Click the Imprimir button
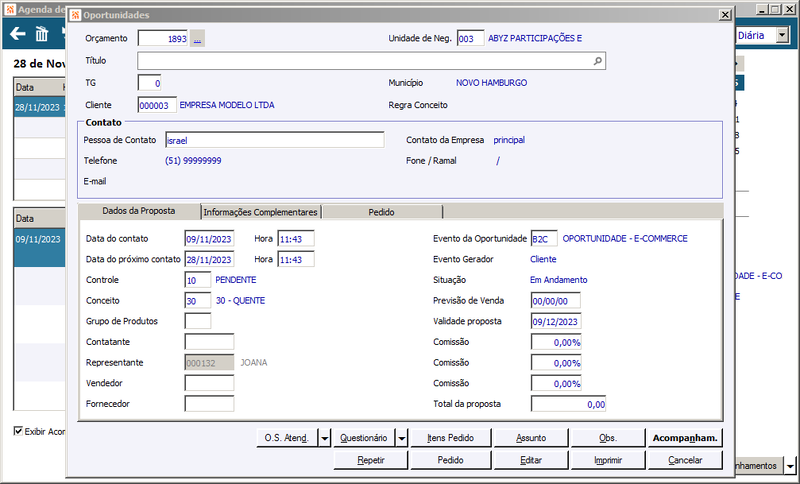Viewport: 800px width, 484px height. pyautogui.click(x=608, y=460)
